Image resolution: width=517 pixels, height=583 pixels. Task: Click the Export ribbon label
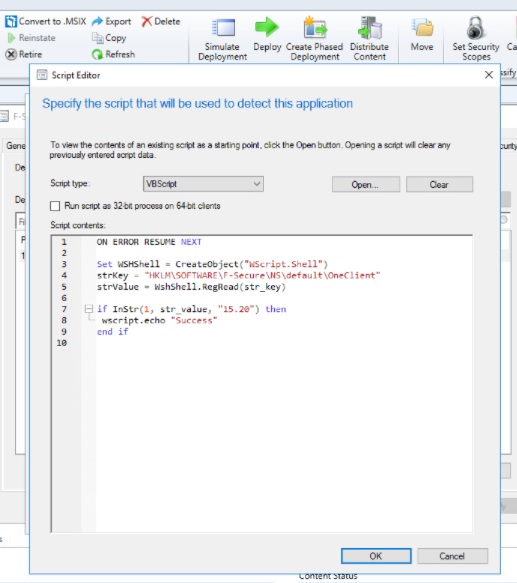pos(118,22)
